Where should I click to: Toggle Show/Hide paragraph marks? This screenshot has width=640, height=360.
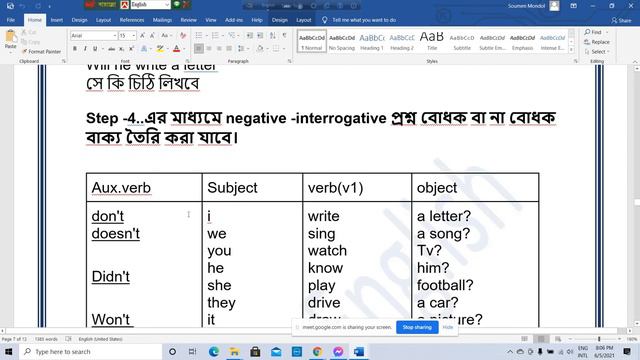pyautogui.click(x=284, y=36)
